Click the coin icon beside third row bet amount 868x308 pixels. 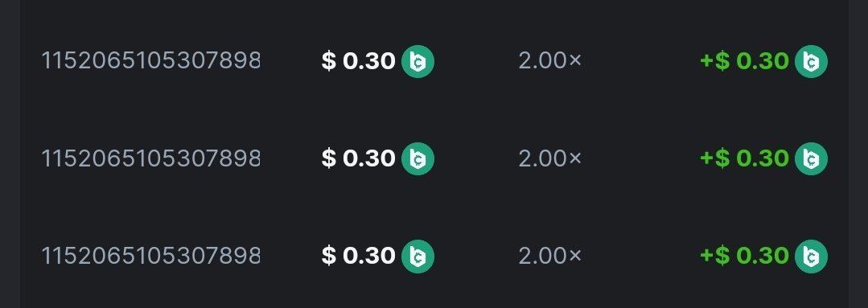pos(418,256)
